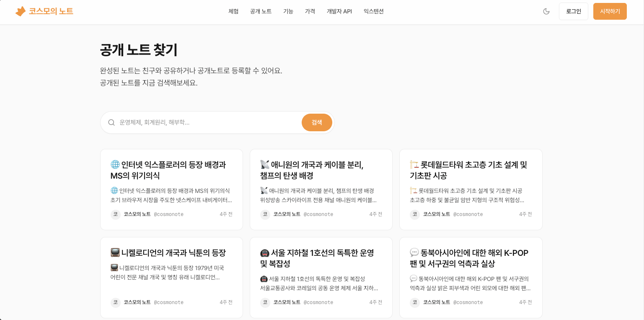Open the 동북아시아인에 대한 해외 K-POP note title
The height and width of the screenshot is (320, 644).
click(469, 258)
